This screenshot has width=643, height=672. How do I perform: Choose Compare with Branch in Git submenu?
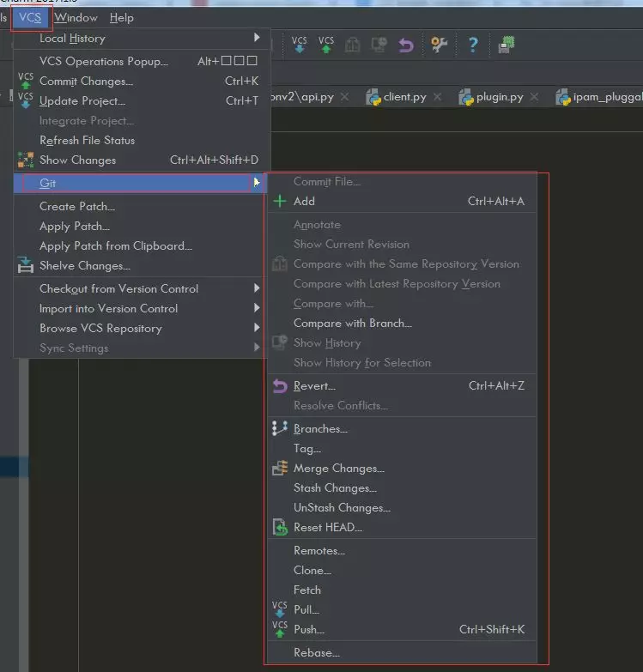click(402, 324)
